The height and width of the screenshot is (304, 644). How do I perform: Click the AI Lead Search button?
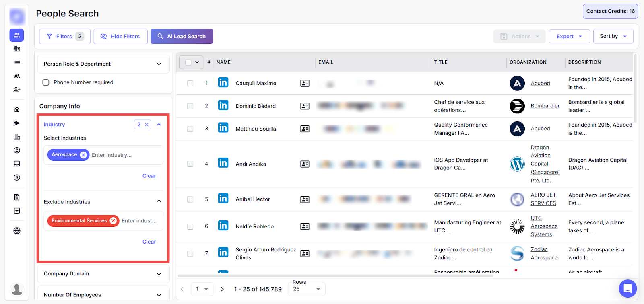click(182, 36)
